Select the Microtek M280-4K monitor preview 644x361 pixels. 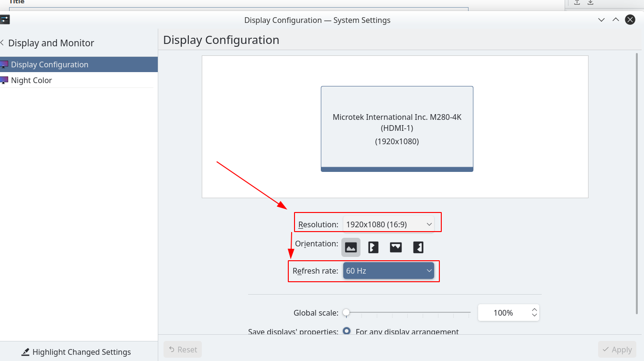(x=397, y=128)
